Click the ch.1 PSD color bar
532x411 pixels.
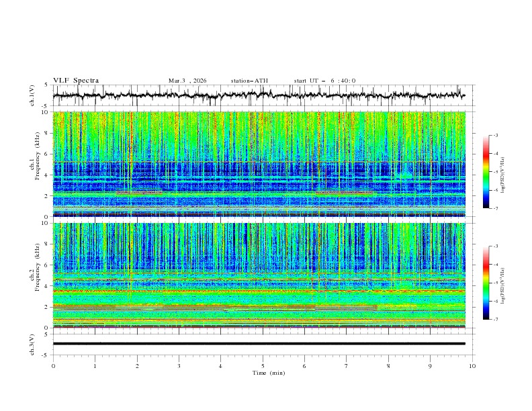[486, 172]
